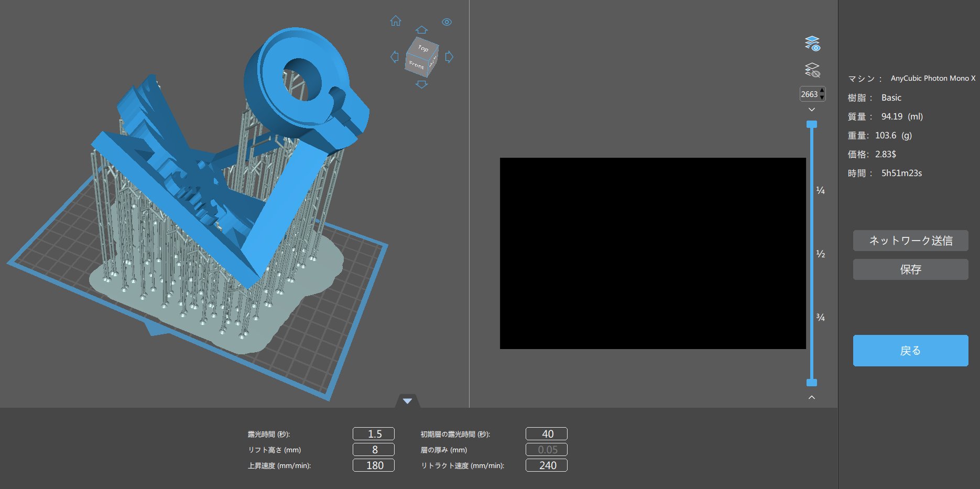
Task: Enable the show-all-layers visibility toggle
Action: pos(812,43)
